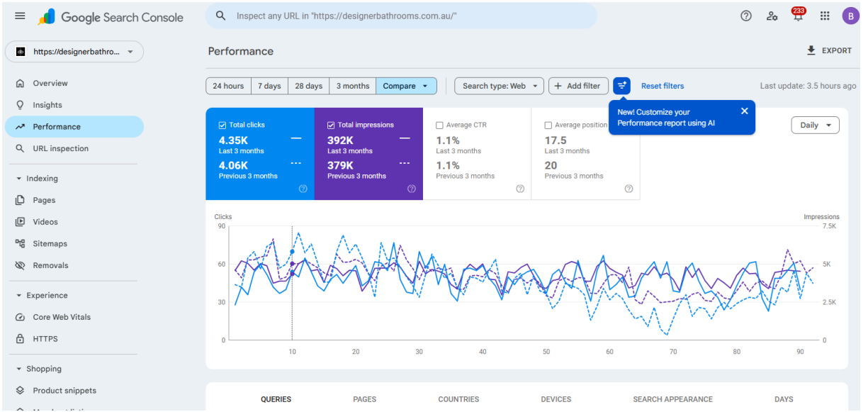This screenshot has width=868, height=412.
Task: Click the Sitemaps icon in sidebar
Action: tap(20, 244)
